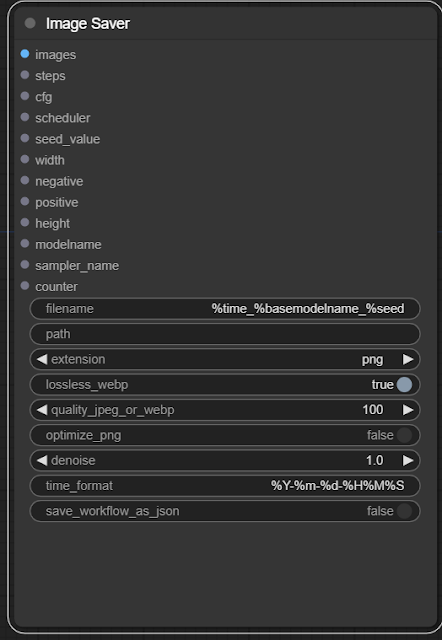Enable save_workflow_as_json toggle
Screen dimensions: 442x640
[x=404, y=511]
